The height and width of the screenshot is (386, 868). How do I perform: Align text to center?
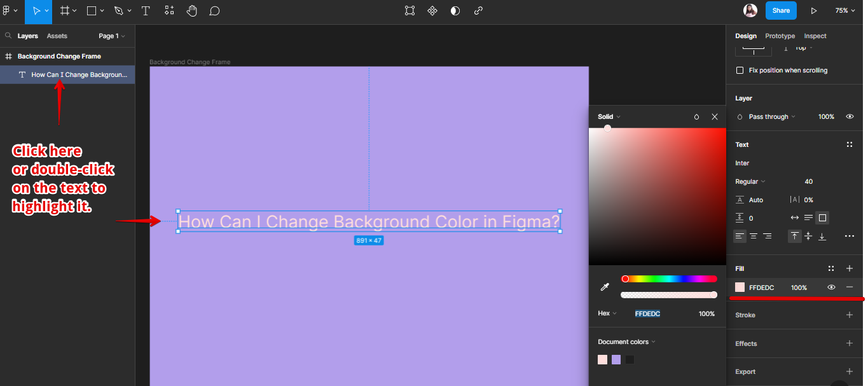(x=754, y=236)
